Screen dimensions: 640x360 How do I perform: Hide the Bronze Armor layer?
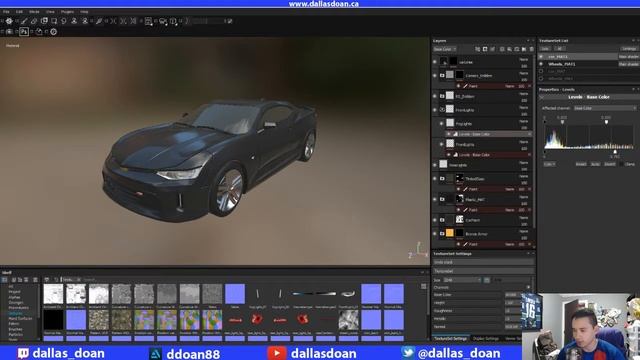click(435, 234)
